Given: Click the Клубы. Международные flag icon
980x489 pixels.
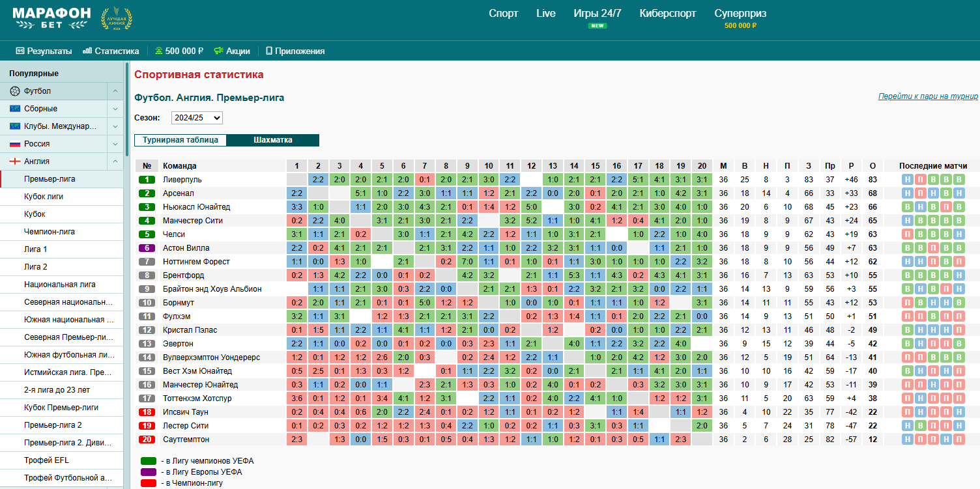Looking at the screenshot, I should (15, 126).
